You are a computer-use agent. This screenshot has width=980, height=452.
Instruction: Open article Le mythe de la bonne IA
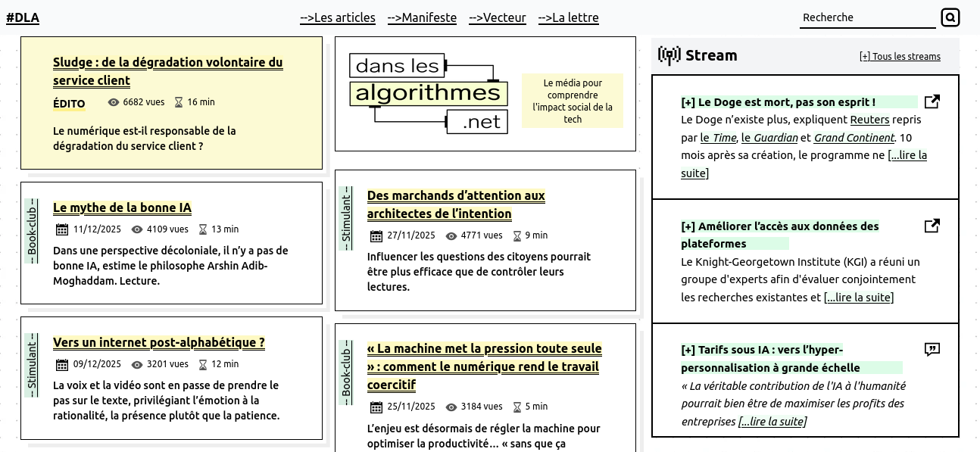[122, 207]
